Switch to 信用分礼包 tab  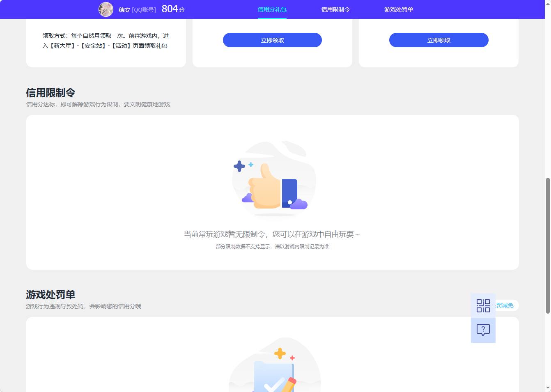point(272,9)
